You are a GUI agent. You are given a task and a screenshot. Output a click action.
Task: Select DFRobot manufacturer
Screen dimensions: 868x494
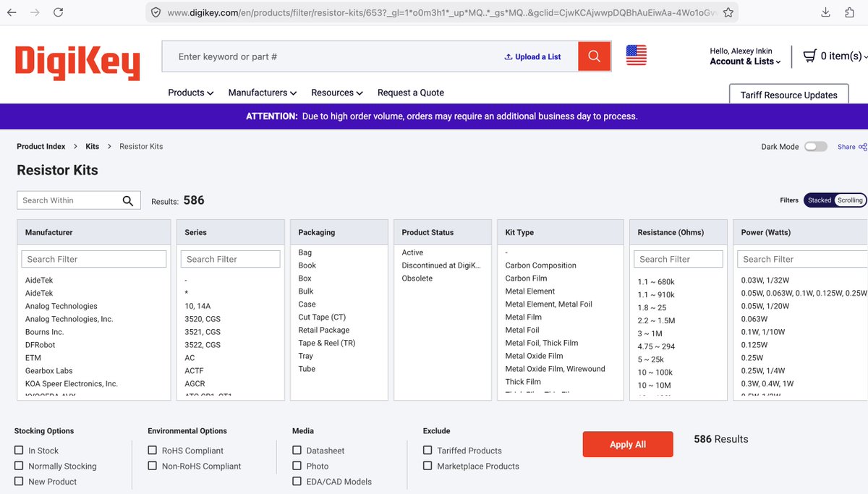point(41,345)
